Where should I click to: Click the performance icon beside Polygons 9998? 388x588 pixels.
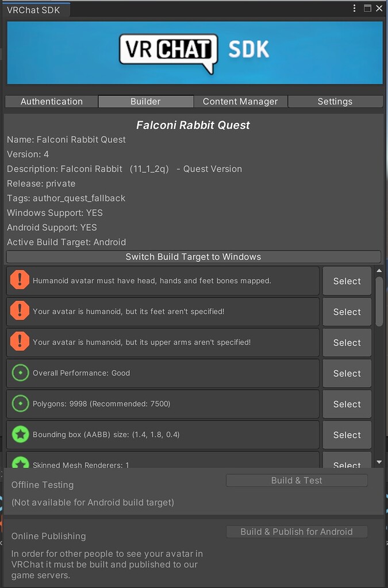click(x=20, y=404)
